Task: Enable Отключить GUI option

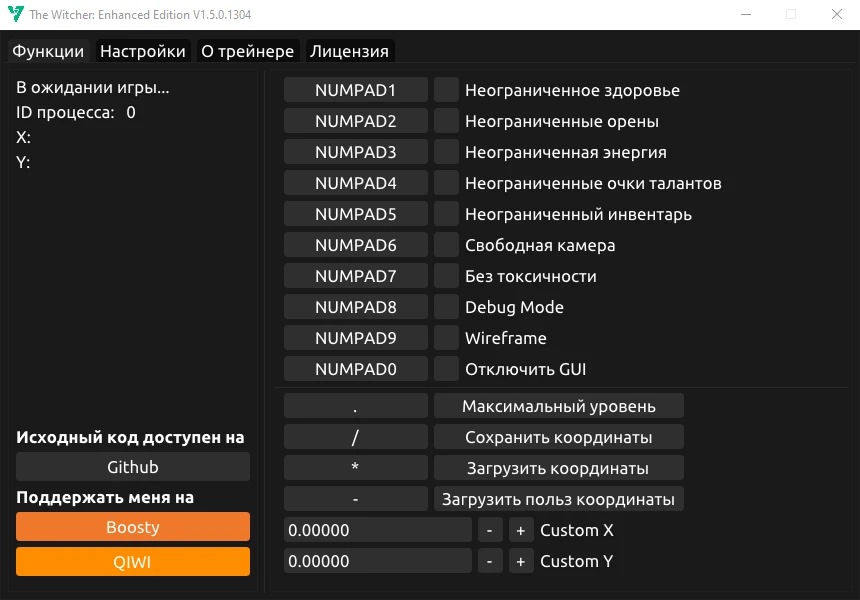Action: click(446, 368)
